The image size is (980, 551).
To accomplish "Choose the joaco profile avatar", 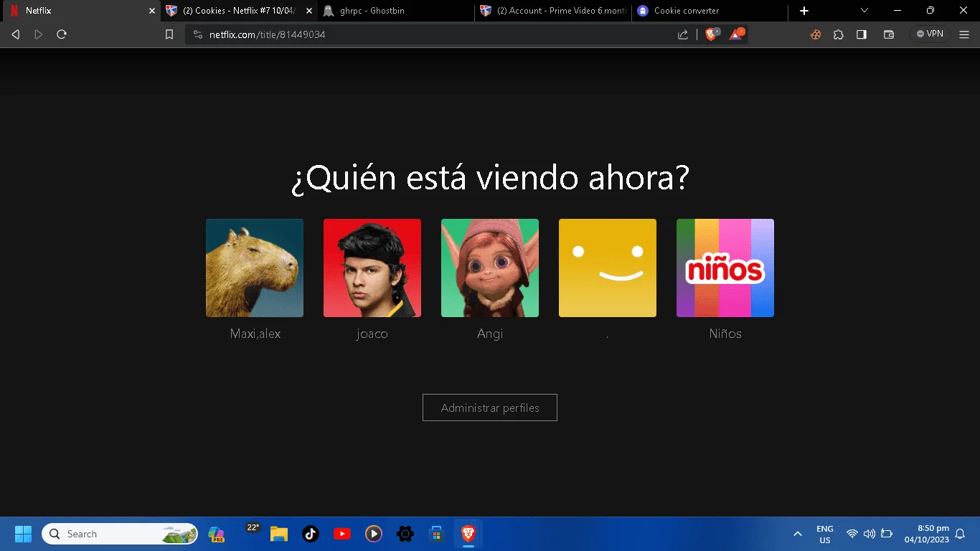I will pyautogui.click(x=372, y=268).
